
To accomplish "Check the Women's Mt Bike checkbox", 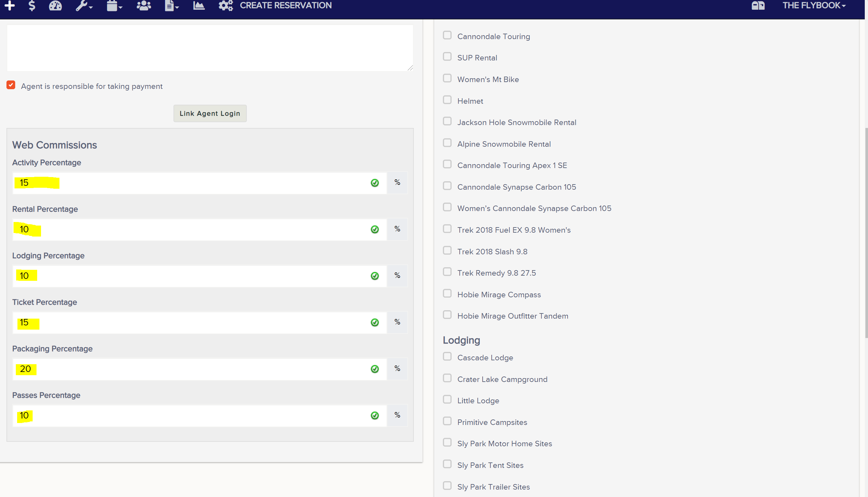I will coord(447,78).
